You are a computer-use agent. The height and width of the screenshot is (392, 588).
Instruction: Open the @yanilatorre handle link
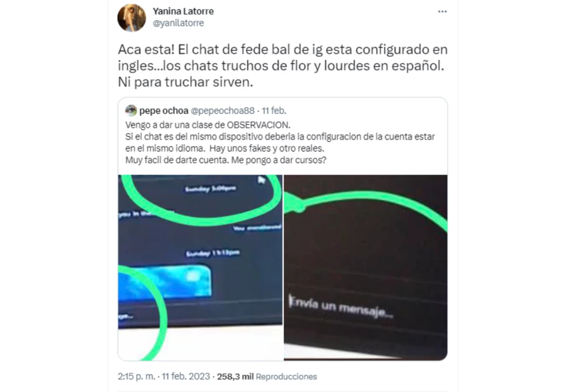click(x=179, y=23)
